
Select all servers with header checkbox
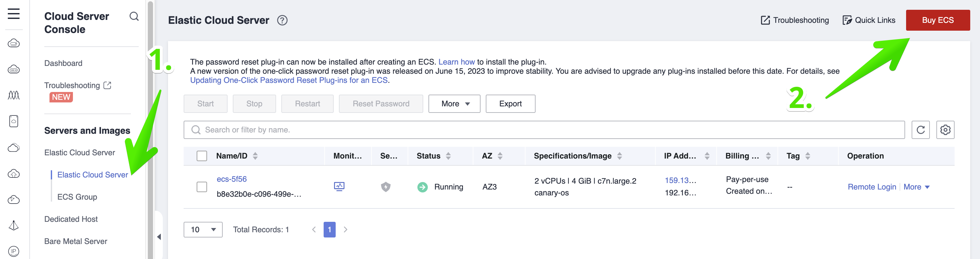point(202,156)
